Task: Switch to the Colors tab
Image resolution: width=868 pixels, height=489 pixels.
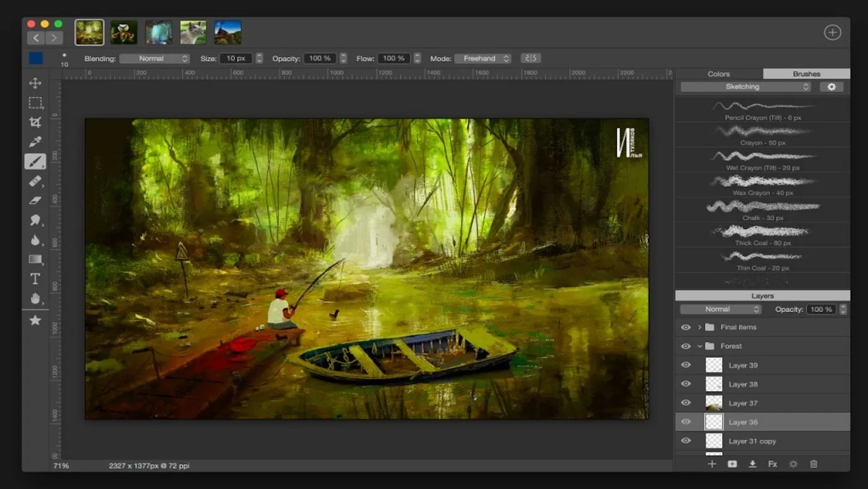Action: coord(718,73)
